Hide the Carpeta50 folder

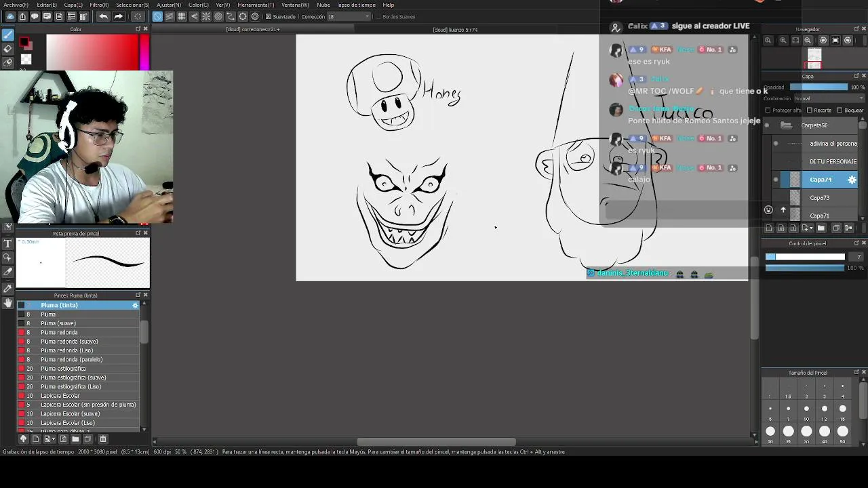tap(767, 125)
